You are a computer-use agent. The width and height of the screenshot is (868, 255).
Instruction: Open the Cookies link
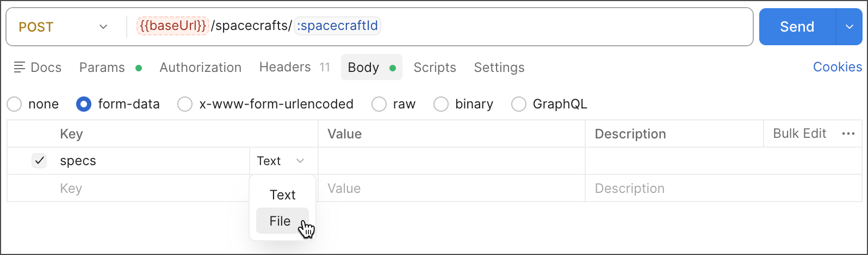837,67
